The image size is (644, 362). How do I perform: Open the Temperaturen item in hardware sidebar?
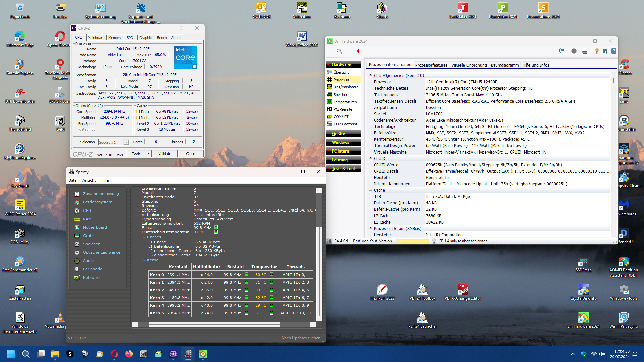[345, 102]
